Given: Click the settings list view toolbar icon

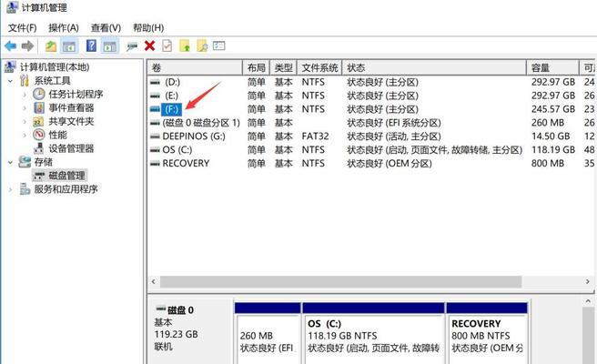Looking at the screenshot, I should [x=219, y=46].
